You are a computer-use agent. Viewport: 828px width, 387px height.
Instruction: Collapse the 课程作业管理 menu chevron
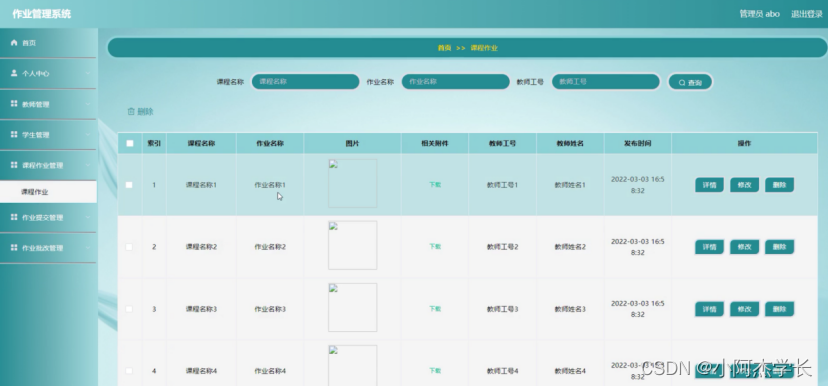click(88, 165)
